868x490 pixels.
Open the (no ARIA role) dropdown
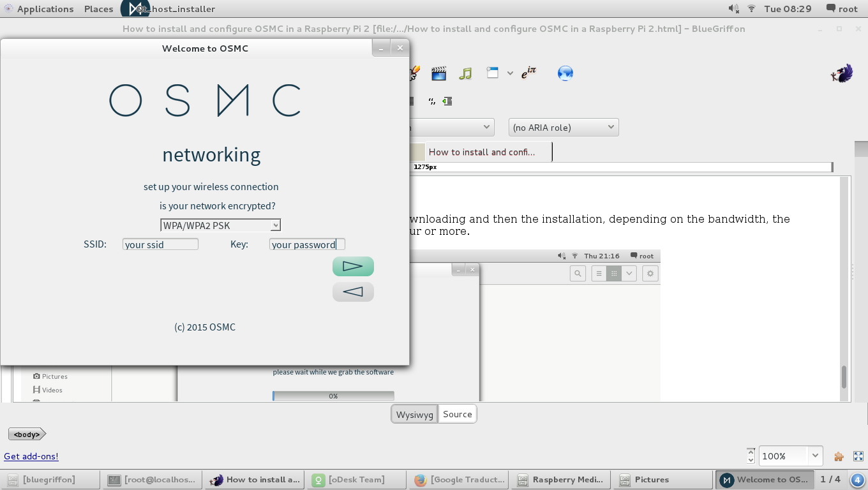[x=564, y=127]
